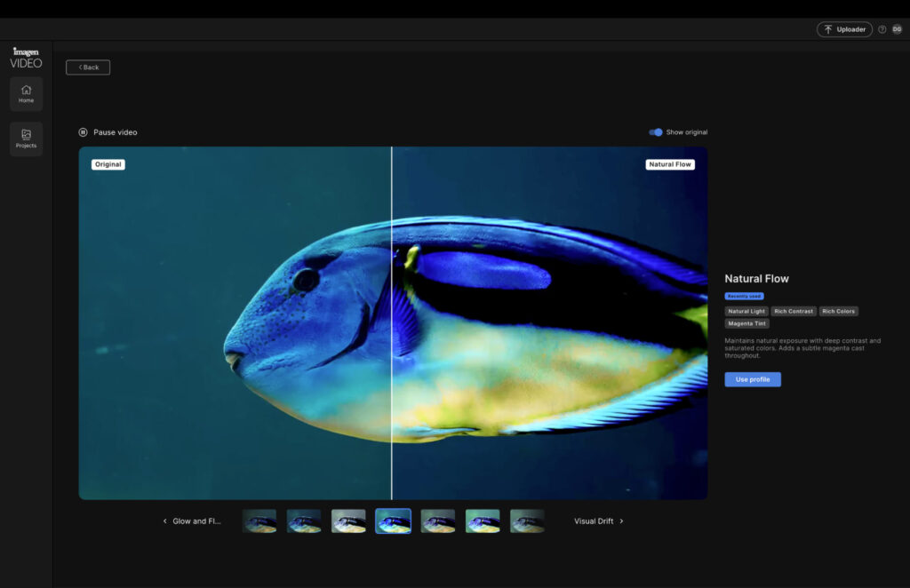Click the Rich Contrast tag
Image resolution: width=910 pixels, height=588 pixels.
[x=793, y=311]
